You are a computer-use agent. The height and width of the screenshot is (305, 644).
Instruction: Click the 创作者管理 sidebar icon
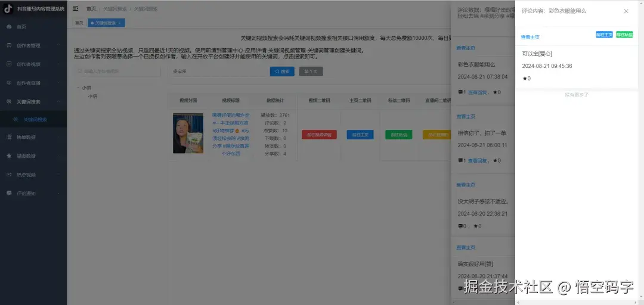coord(9,45)
